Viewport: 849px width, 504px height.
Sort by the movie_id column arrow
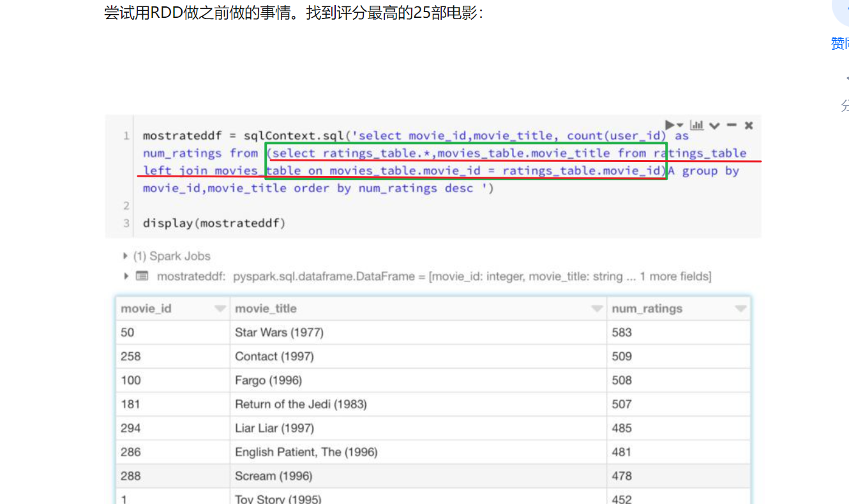(220, 309)
